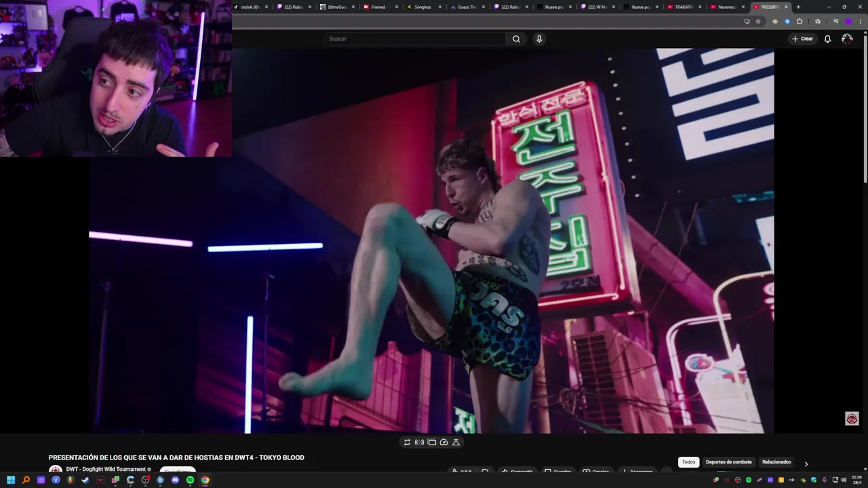
Task: Open the account avatar menu
Action: (x=847, y=39)
